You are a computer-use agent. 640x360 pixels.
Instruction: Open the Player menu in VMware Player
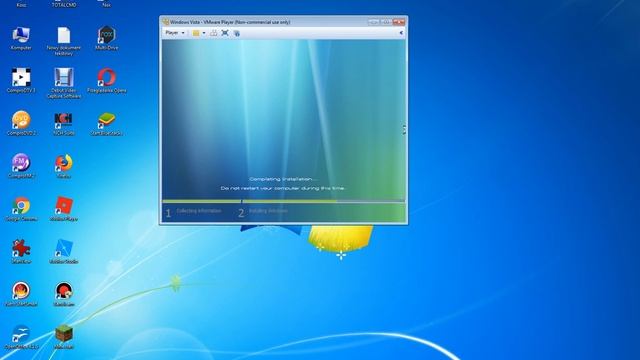pyautogui.click(x=175, y=33)
